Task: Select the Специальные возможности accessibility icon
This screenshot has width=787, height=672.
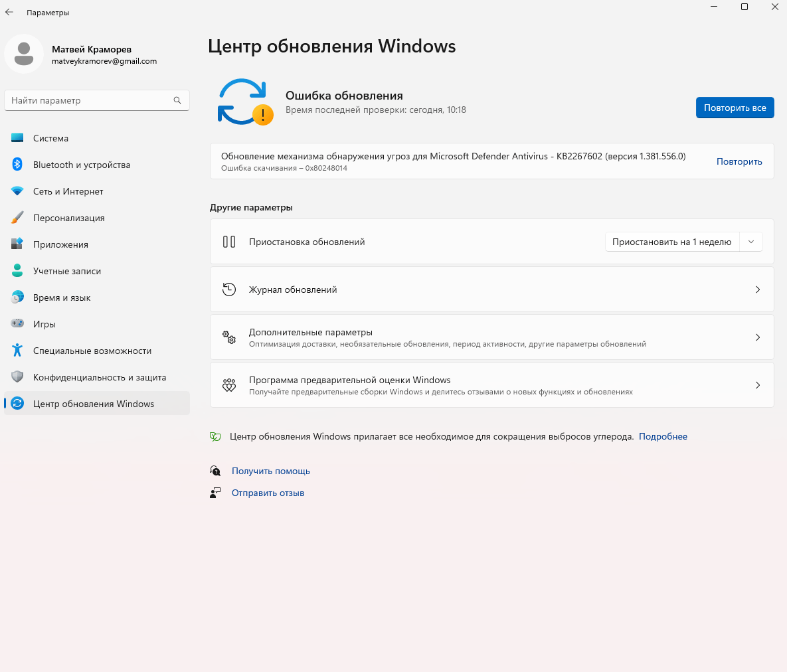Action: click(18, 351)
